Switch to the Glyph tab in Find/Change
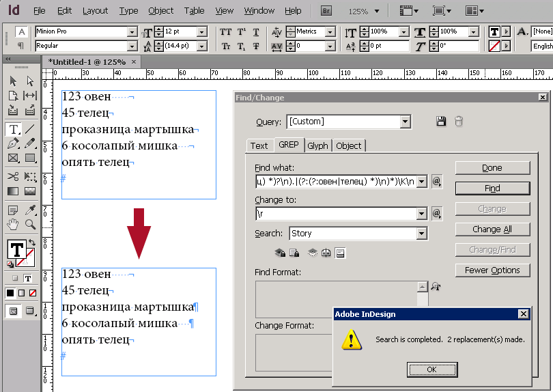This screenshot has height=392, width=553. (x=317, y=145)
